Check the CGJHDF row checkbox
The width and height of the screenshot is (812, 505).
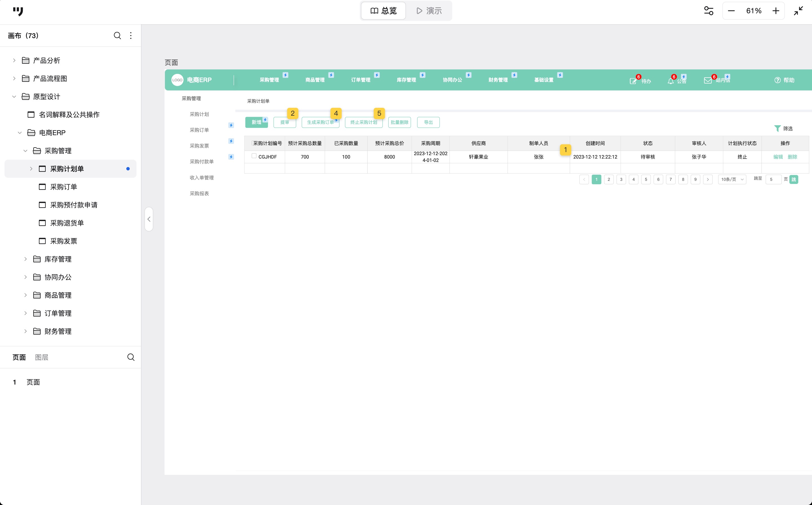click(x=254, y=156)
